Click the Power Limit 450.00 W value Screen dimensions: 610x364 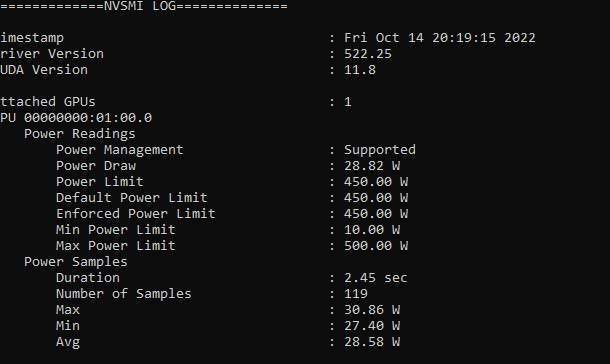click(x=376, y=182)
